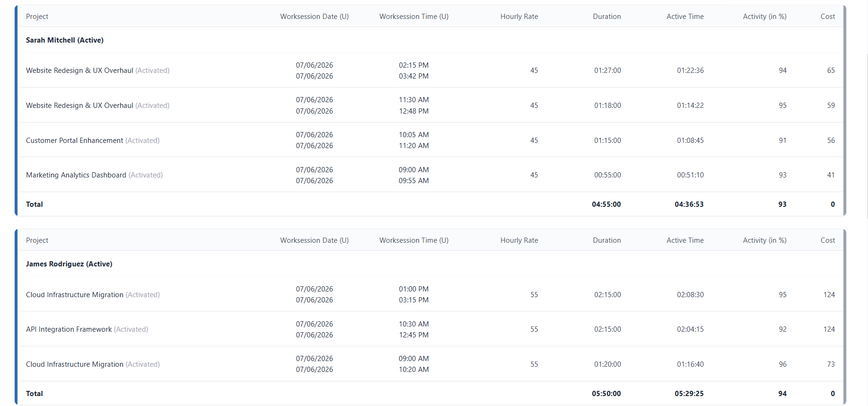Select active time value 01:08:45

tap(690, 141)
